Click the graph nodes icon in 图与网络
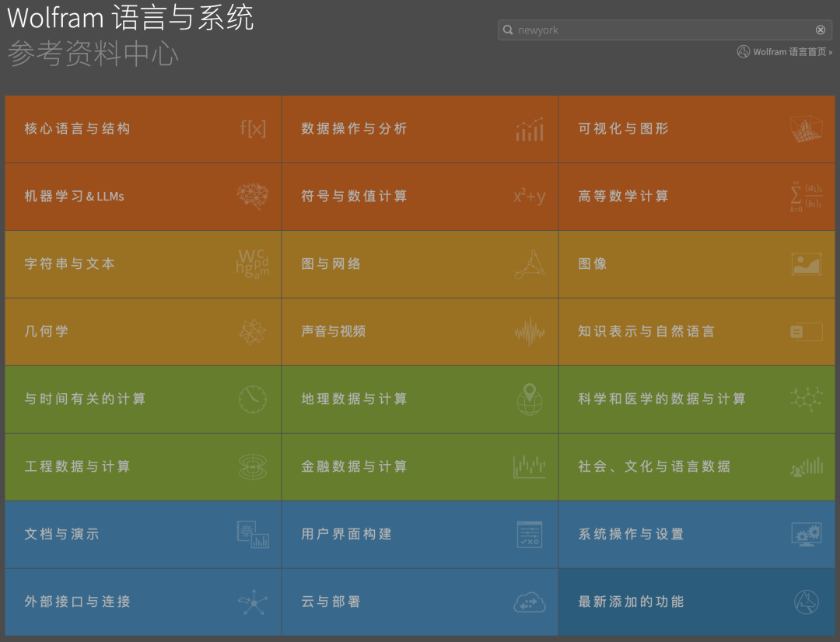Screen dimensions: 840x642 [x=530, y=264]
